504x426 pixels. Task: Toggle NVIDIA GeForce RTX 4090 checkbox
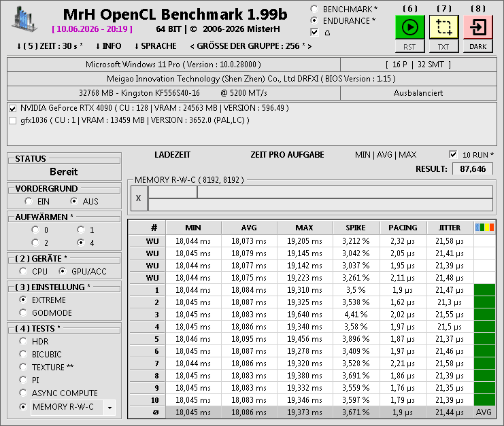point(13,109)
